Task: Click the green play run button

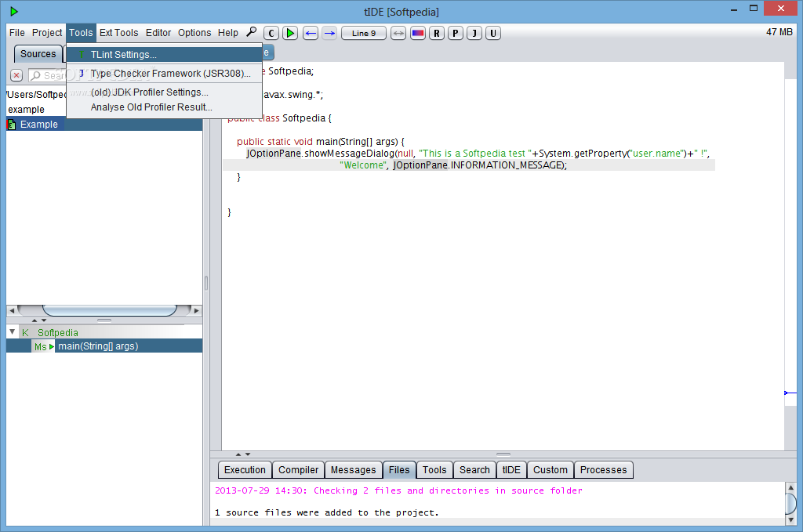Action: (290, 33)
